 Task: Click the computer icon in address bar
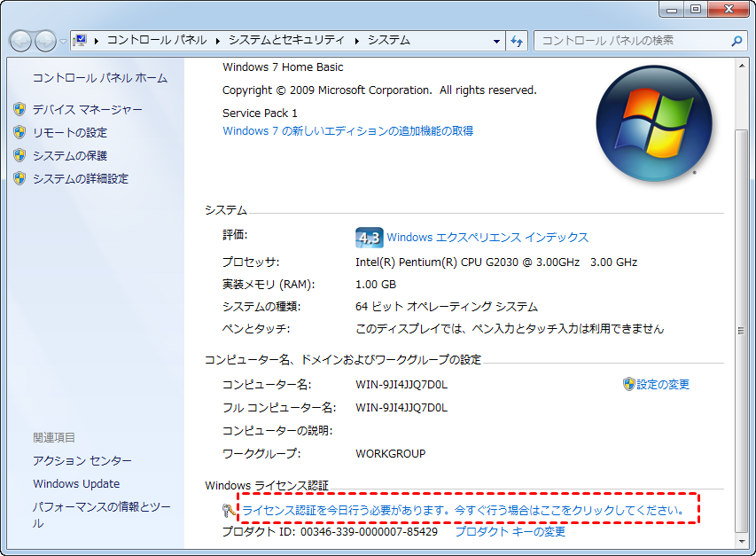81,41
